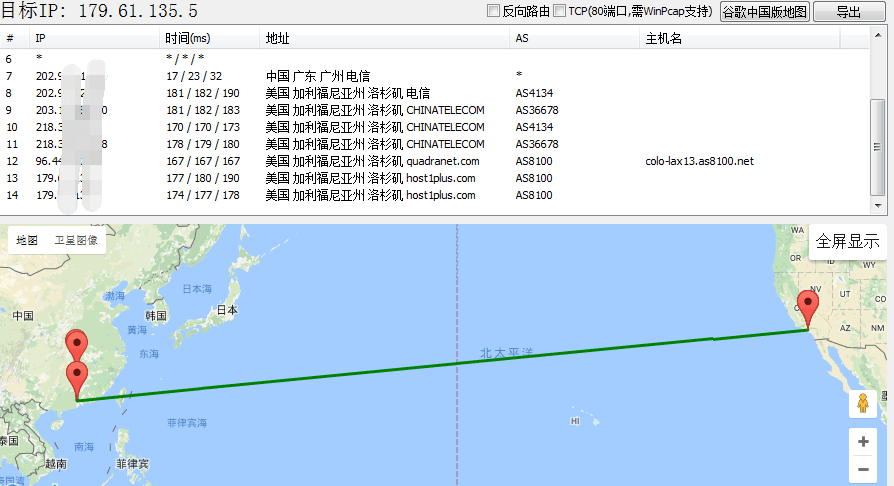The image size is (894, 486).
Task: Enable the 反向路由 checkbox
Action: click(493, 12)
